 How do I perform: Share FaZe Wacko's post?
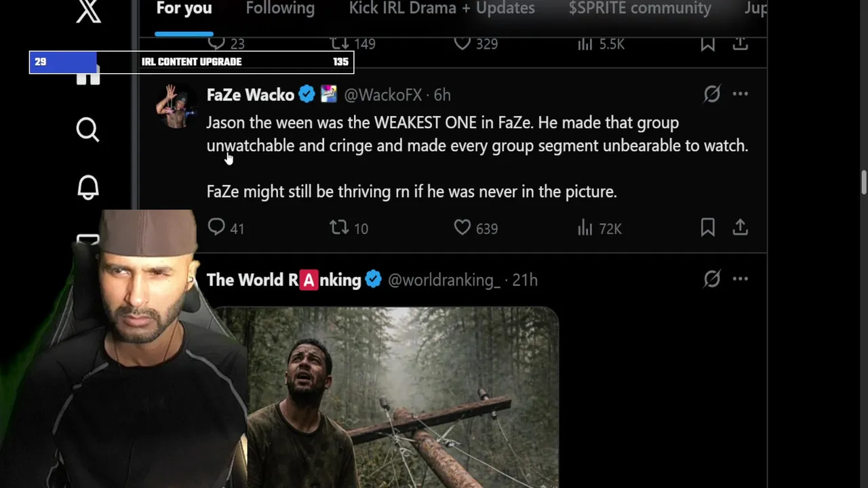pyautogui.click(x=740, y=228)
